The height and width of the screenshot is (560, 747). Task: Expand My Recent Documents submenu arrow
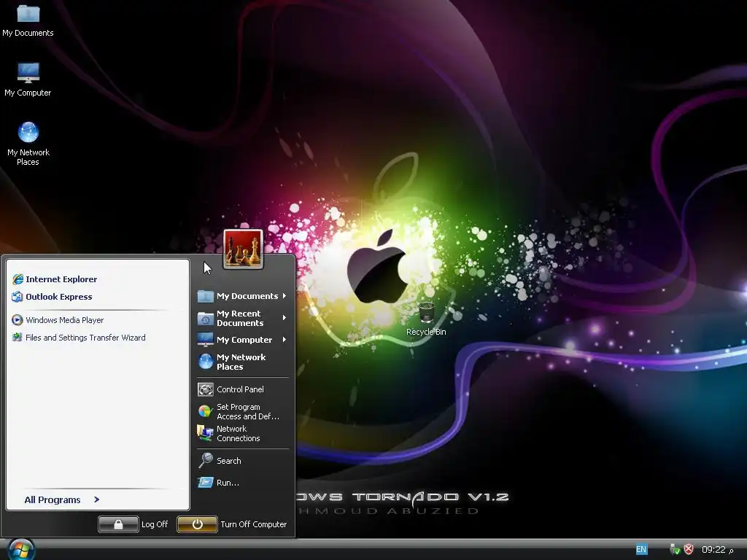click(x=285, y=318)
